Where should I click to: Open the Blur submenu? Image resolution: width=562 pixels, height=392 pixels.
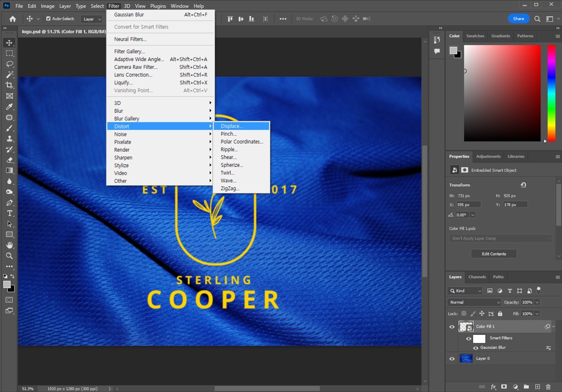tap(160, 111)
